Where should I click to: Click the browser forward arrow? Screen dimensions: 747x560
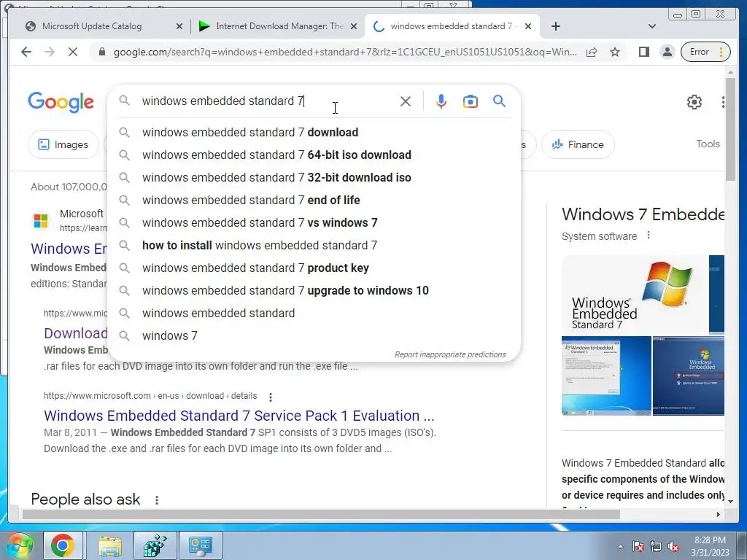(x=50, y=52)
